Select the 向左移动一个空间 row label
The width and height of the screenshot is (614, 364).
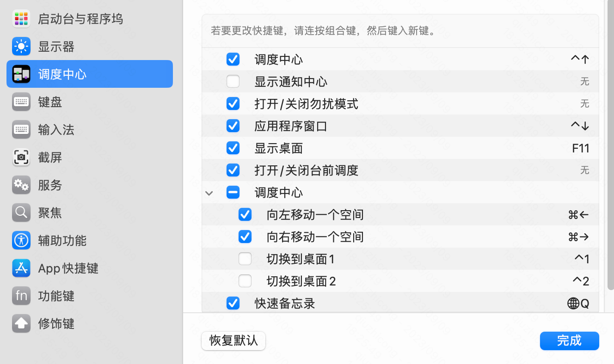[x=315, y=215]
